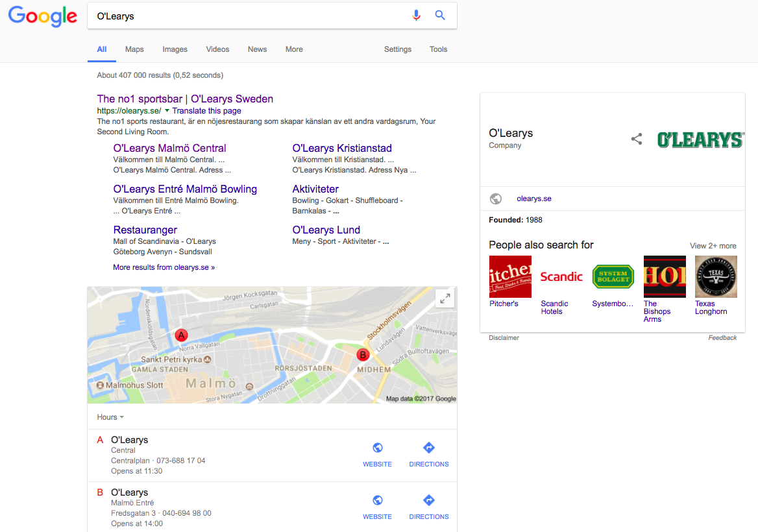Click Texas Longhorn text link
758x532 pixels.
(711, 308)
